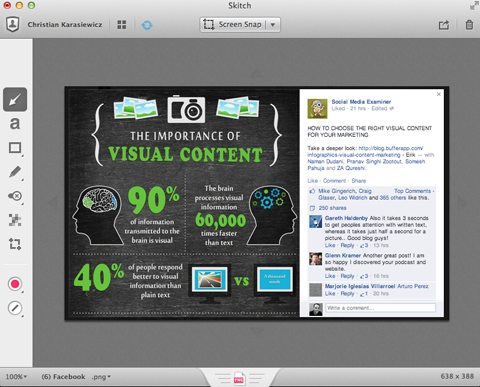
Task: Click the 40% statistic text
Action: pyautogui.click(x=99, y=277)
